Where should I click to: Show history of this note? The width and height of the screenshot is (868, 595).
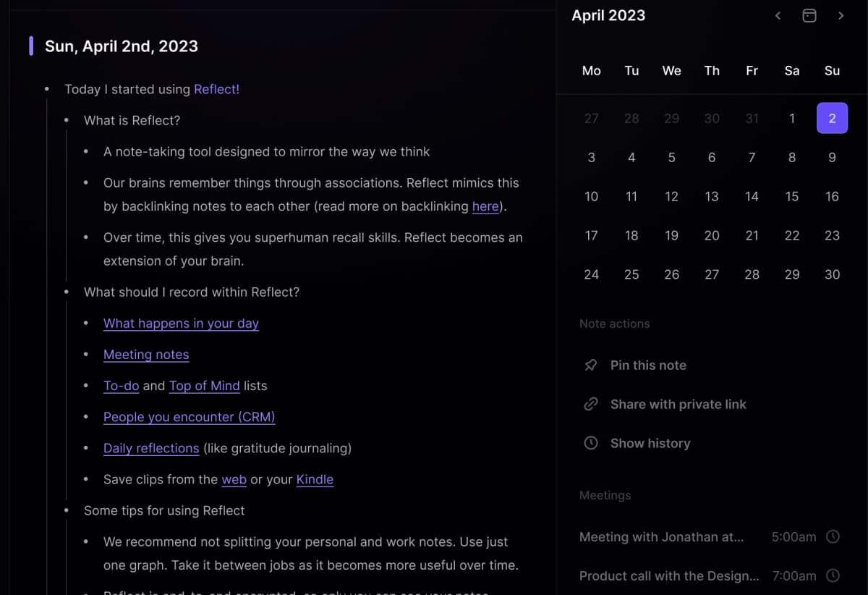(x=650, y=444)
